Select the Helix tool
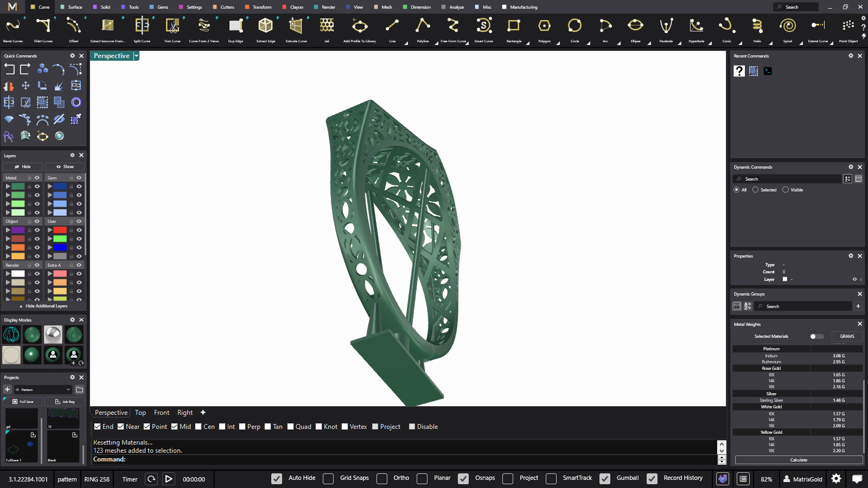The image size is (868, 488). pyautogui.click(x=757, y=30)
